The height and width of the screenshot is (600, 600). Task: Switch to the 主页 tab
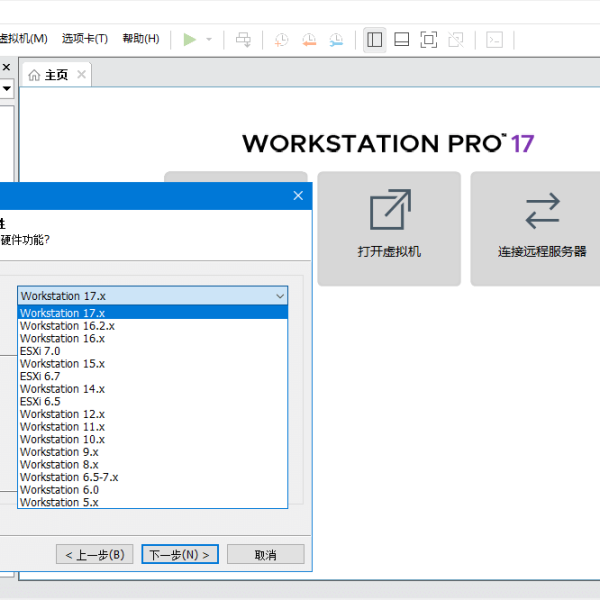[x=57, y=75]
